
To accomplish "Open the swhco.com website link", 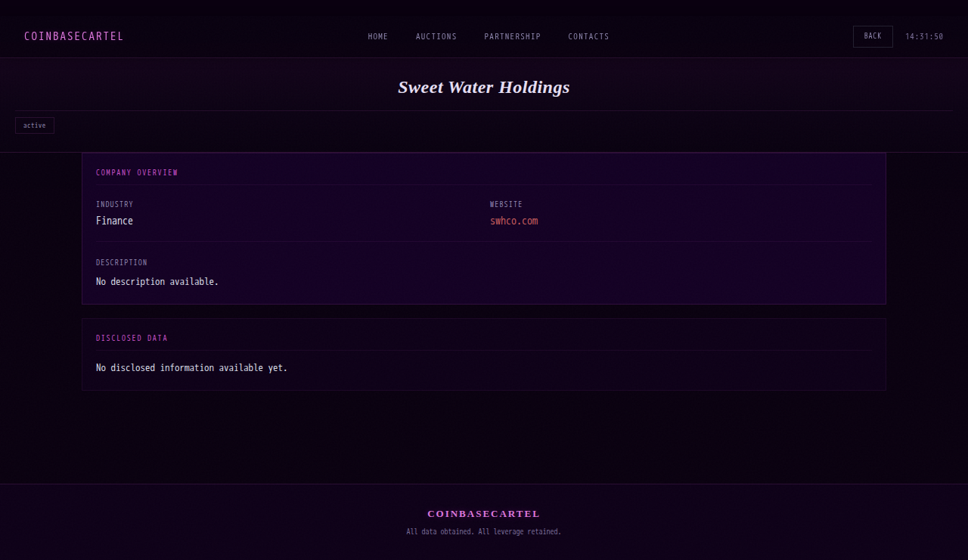I will [514, 221].
